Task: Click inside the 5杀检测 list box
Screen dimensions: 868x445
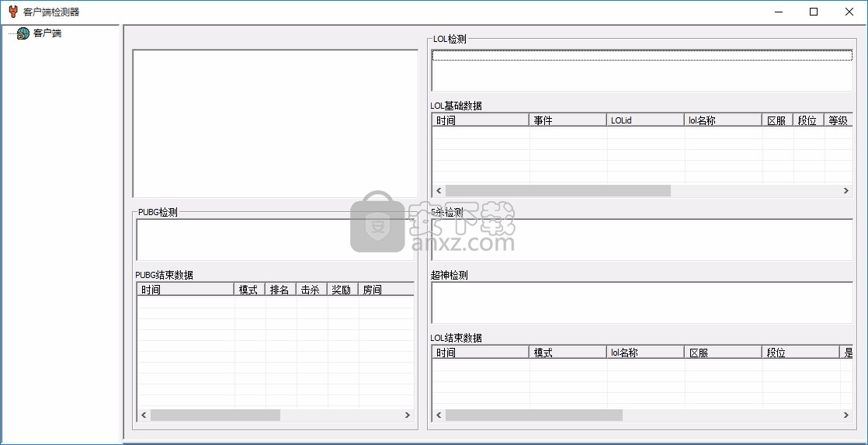Action: [642, 240]
